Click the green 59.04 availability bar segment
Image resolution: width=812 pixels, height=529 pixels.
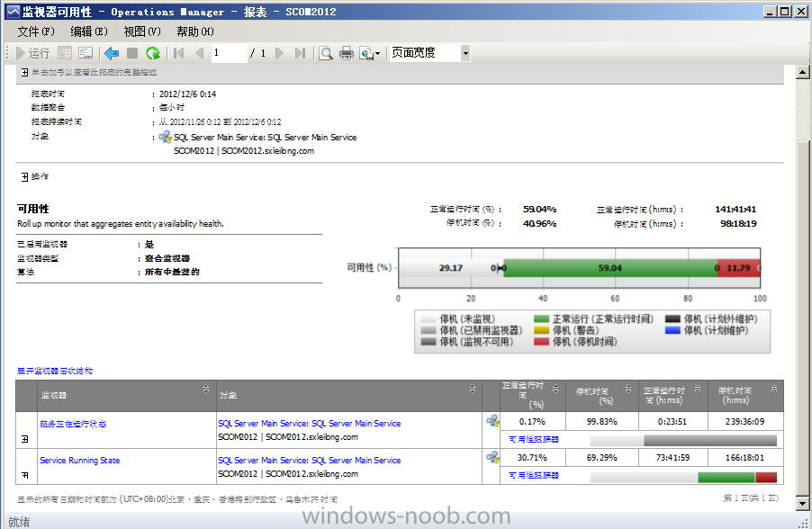click(610, 268)
